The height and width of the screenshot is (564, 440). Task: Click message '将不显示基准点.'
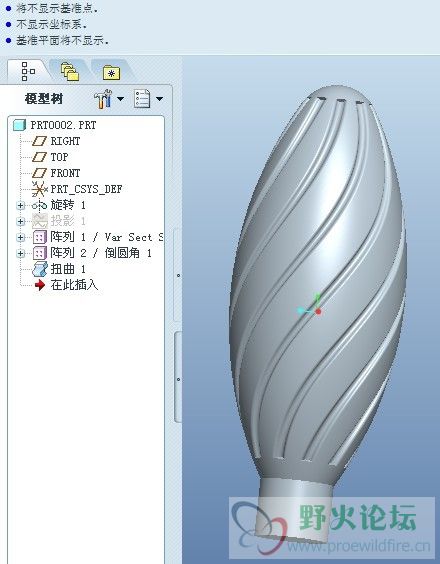pos(56,9)
